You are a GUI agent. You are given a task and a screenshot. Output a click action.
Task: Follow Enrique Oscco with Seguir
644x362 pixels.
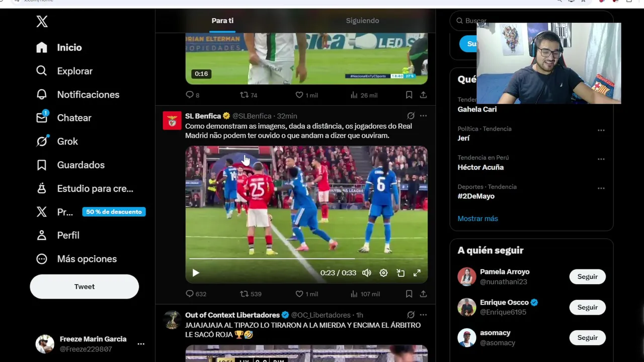click(587, 307)
